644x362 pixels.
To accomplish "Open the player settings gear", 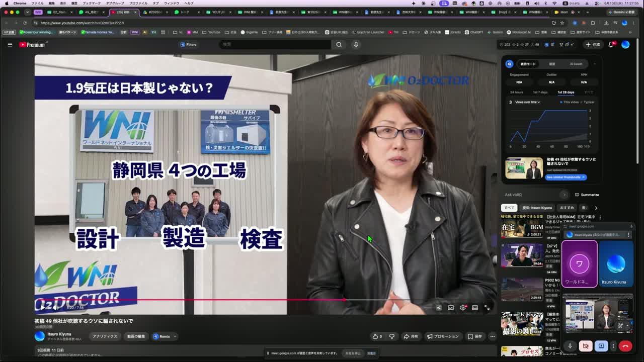I will pos(463,307).
